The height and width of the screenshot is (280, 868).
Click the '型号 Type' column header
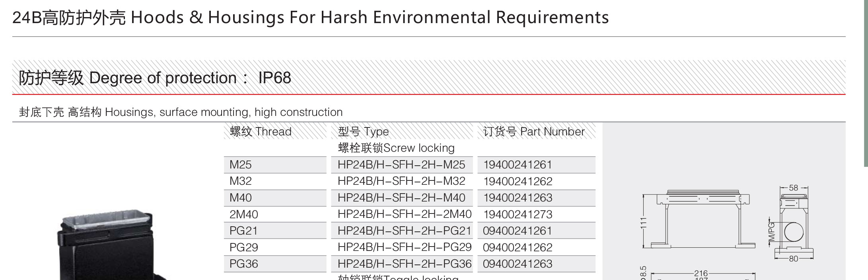363,131
